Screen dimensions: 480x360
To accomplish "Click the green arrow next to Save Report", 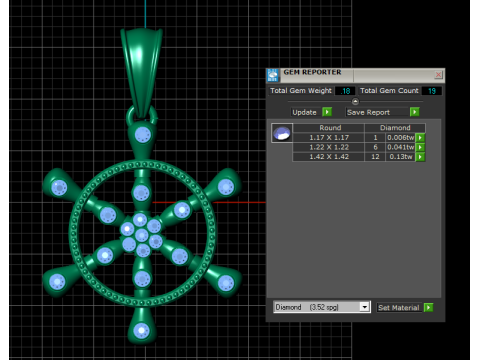I will pos(414,112).
